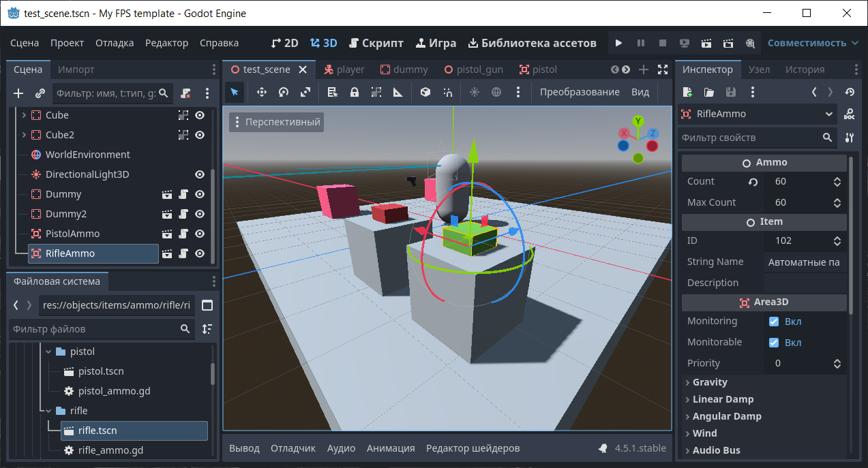Image resolution: width=868 pixels, height=468 pixels.
Task: Add a new child node
Action: tap(18, 93)
